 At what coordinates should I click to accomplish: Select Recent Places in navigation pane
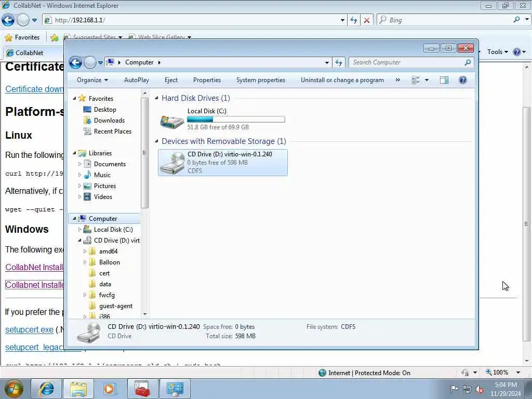pyautogui.click(x=112, y=131)
